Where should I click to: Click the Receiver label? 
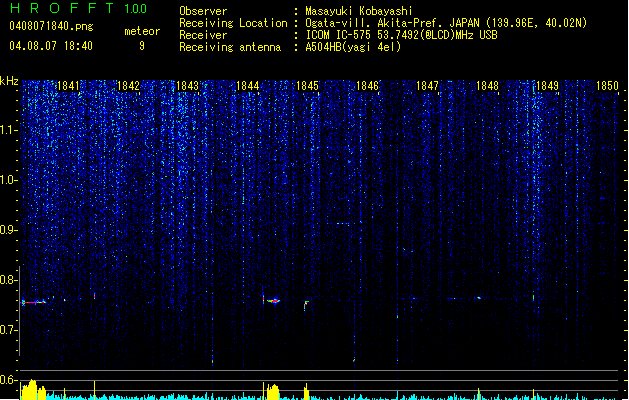[x=203, y=35]
